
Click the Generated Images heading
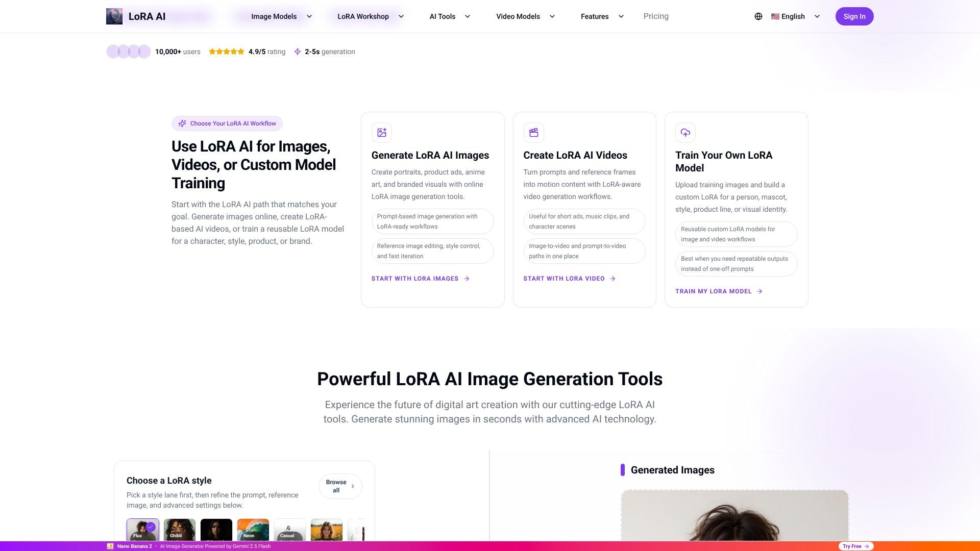[x=673, y=470]
